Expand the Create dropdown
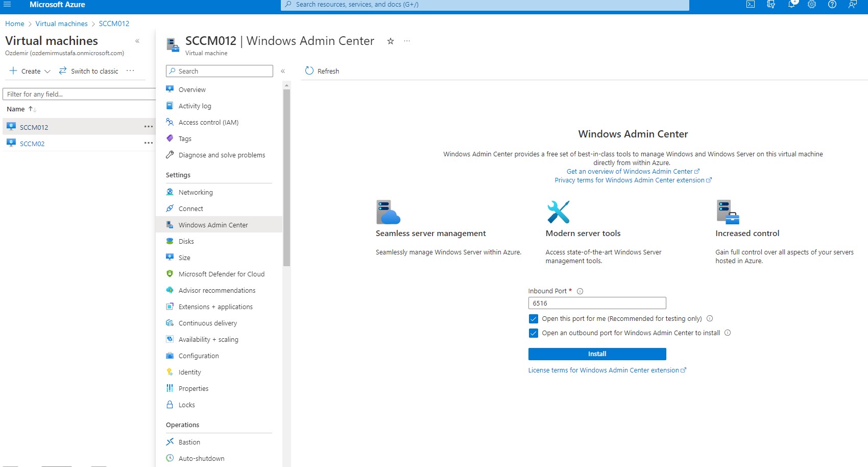This screenshot has width=868, height=467. pos(47,71)
